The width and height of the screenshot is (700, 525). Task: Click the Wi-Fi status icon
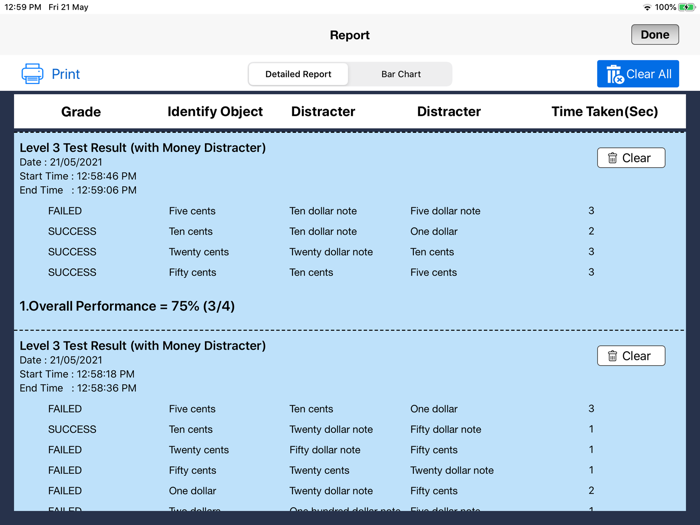pyautogui.click(x=647, y=7)
